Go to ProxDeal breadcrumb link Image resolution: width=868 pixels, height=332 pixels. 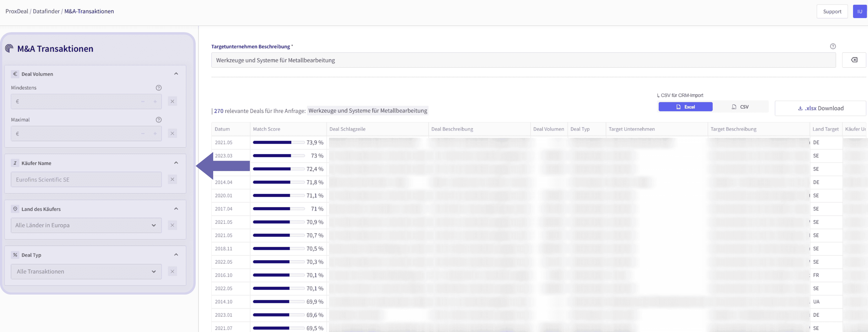[x=17, y=11]
